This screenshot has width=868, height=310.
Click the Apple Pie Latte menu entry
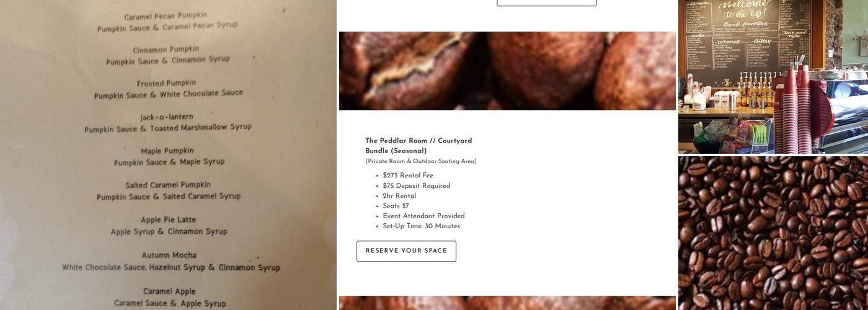(169, 225)
